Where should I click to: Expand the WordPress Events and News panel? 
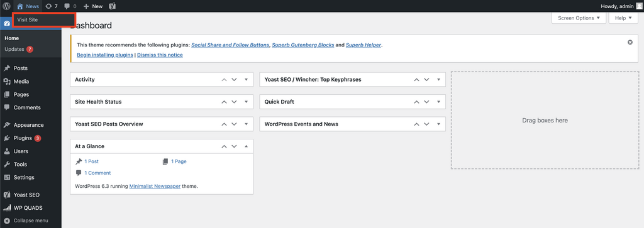438,124
